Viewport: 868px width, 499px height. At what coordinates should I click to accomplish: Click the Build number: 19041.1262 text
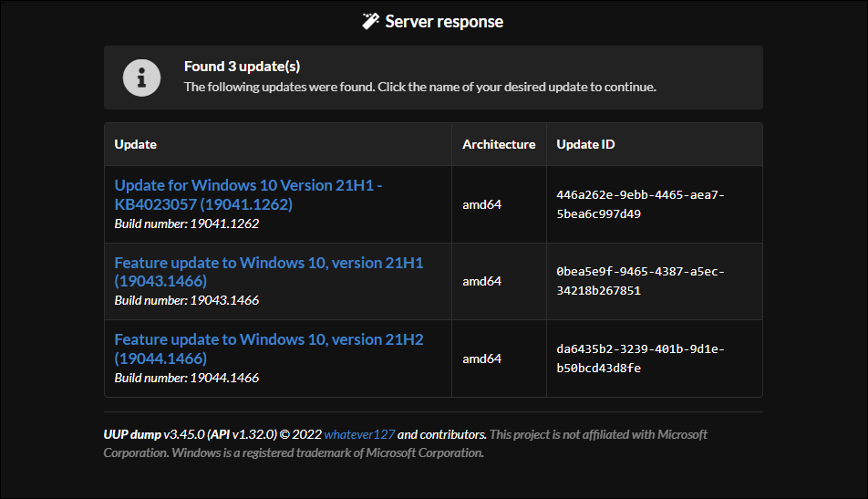pos(187,224)
